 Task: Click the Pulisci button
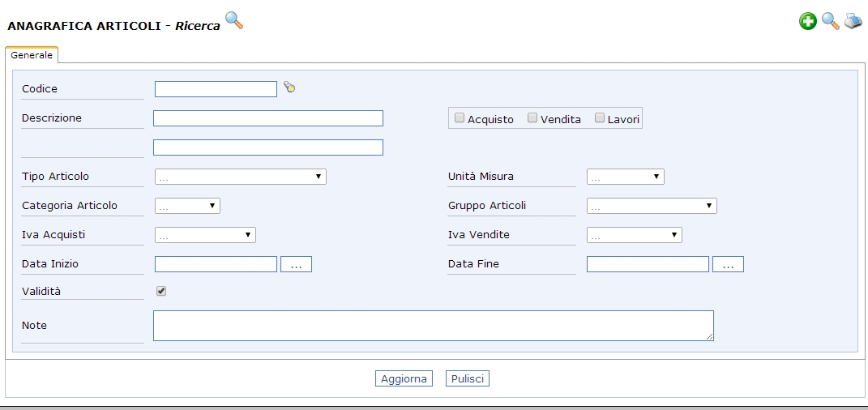coord(468,378)
